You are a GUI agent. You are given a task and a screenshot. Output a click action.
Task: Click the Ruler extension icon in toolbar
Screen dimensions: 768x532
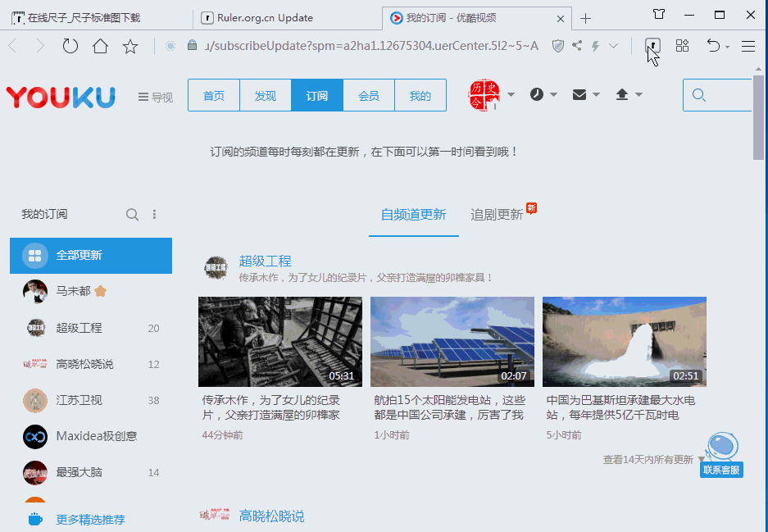[653, 46]
